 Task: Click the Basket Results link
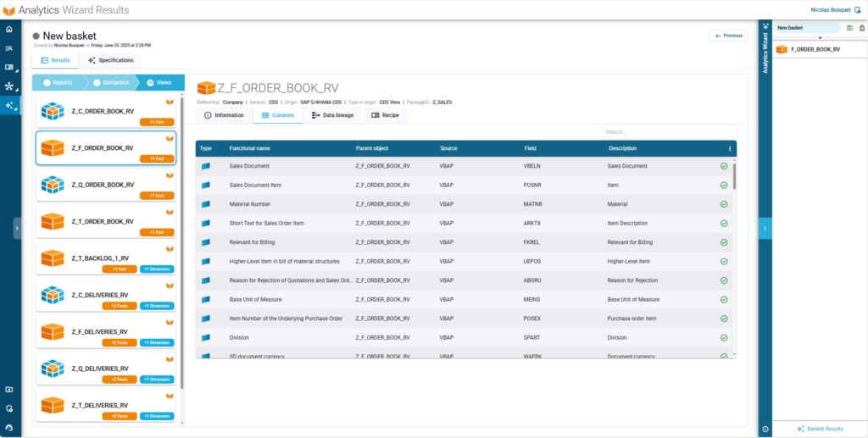820,429
